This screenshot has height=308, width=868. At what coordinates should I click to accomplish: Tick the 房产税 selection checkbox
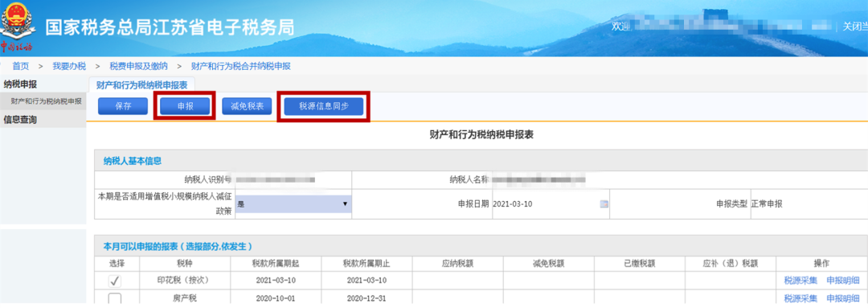pyautogui.click(x=115, y=299)
